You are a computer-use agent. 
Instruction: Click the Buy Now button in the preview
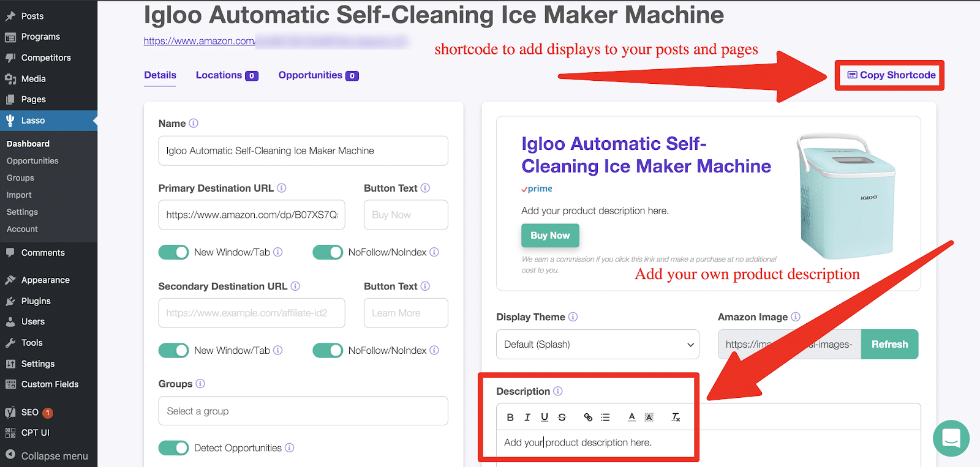click(550, 236)
